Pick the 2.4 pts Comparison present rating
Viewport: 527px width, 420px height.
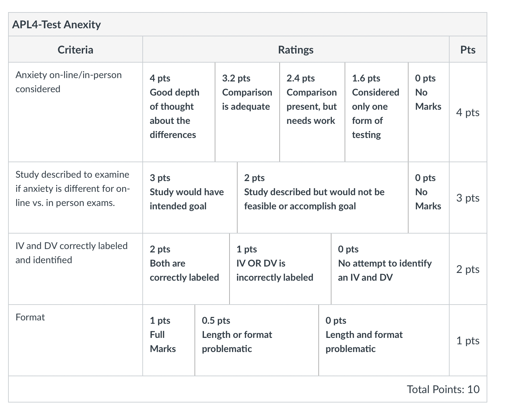pos(312,112)
